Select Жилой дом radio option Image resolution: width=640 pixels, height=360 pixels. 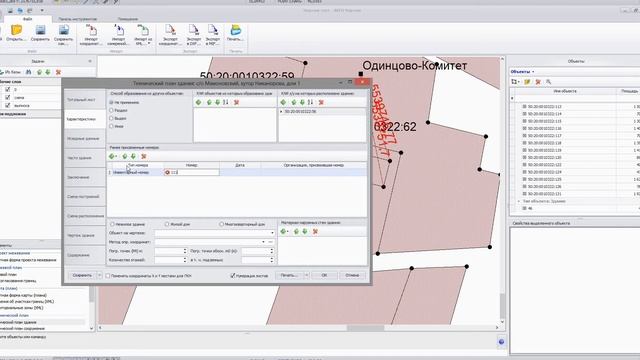167,224
